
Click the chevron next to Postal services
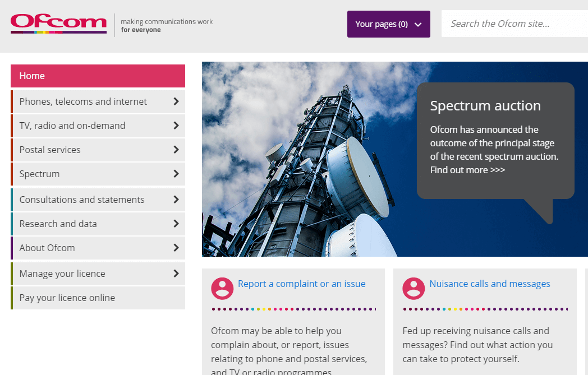click(x=177, y=150)
